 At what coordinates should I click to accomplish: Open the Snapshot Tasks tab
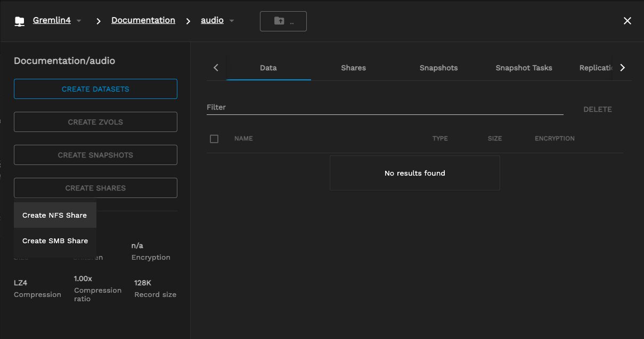[x=524, y=68]
